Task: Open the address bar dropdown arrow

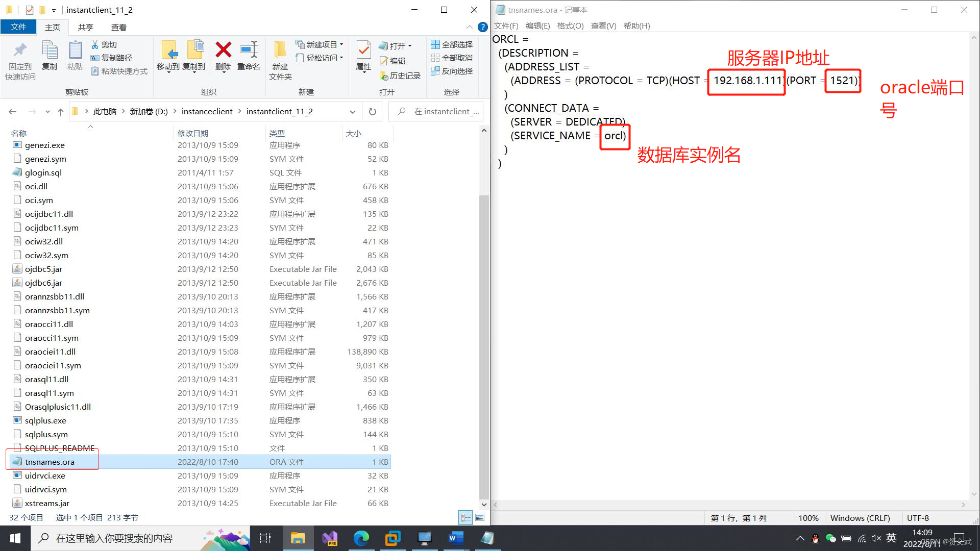Action: pos(353,111)
